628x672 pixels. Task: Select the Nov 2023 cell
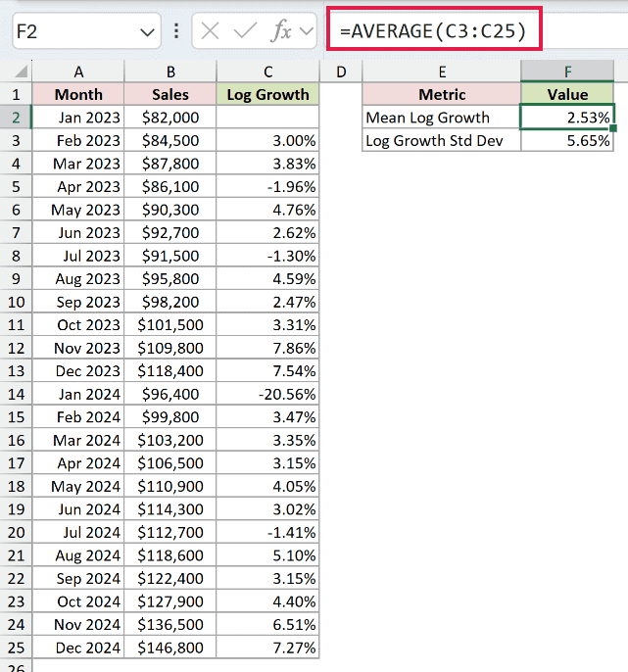click(x=78, y=348)
